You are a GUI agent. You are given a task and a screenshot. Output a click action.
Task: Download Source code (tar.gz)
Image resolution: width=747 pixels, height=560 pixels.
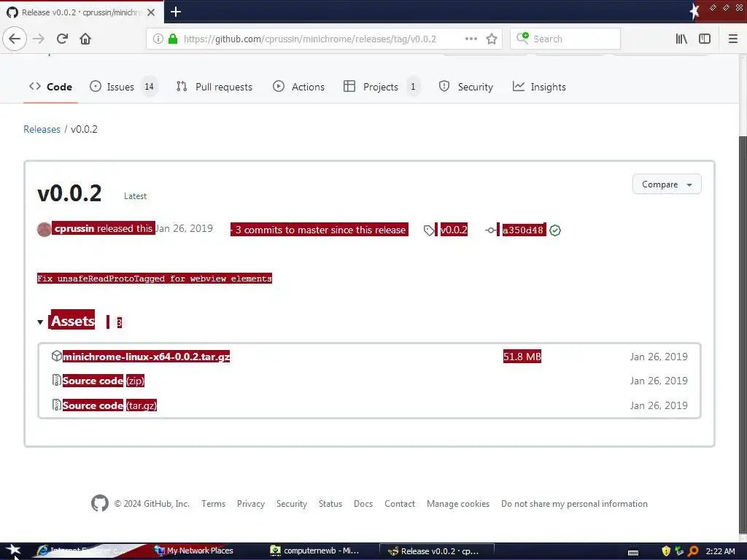(x=109, y=405)
